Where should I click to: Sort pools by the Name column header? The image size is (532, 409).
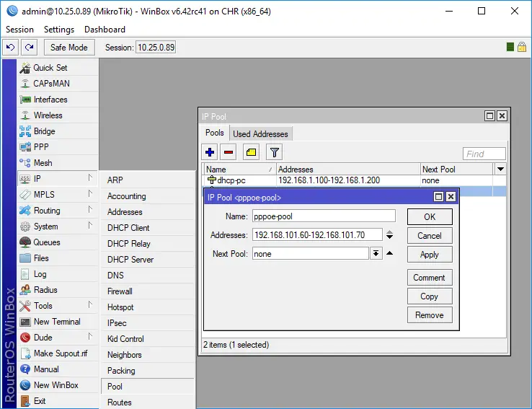[x=240, y=169]
